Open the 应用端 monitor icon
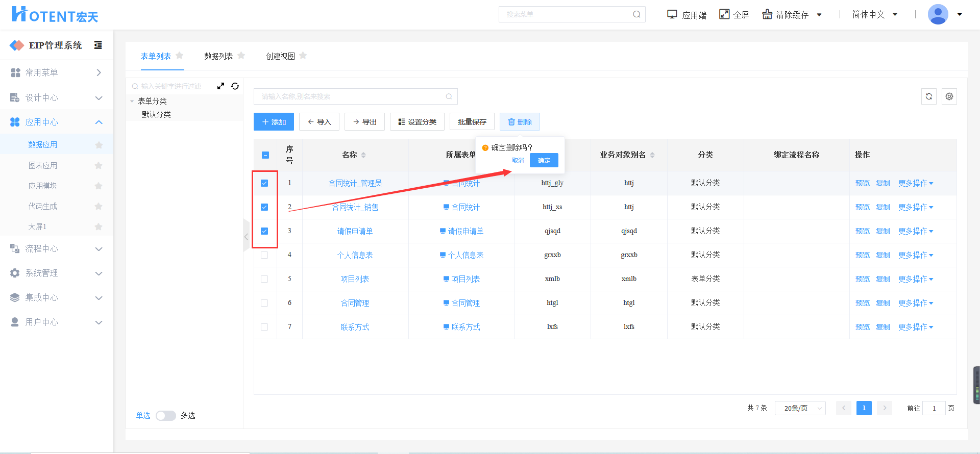980x454 pixels. [x=672, y=14]
